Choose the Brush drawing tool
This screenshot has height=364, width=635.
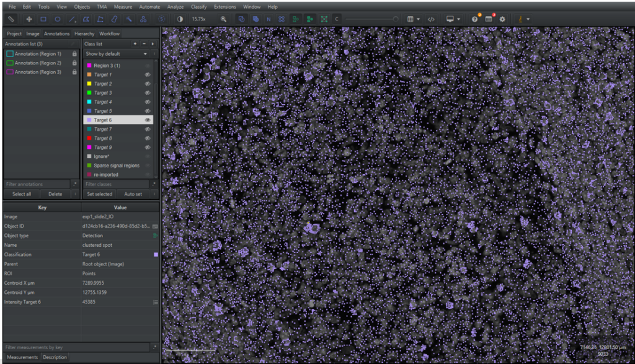[x=114, y=19]
